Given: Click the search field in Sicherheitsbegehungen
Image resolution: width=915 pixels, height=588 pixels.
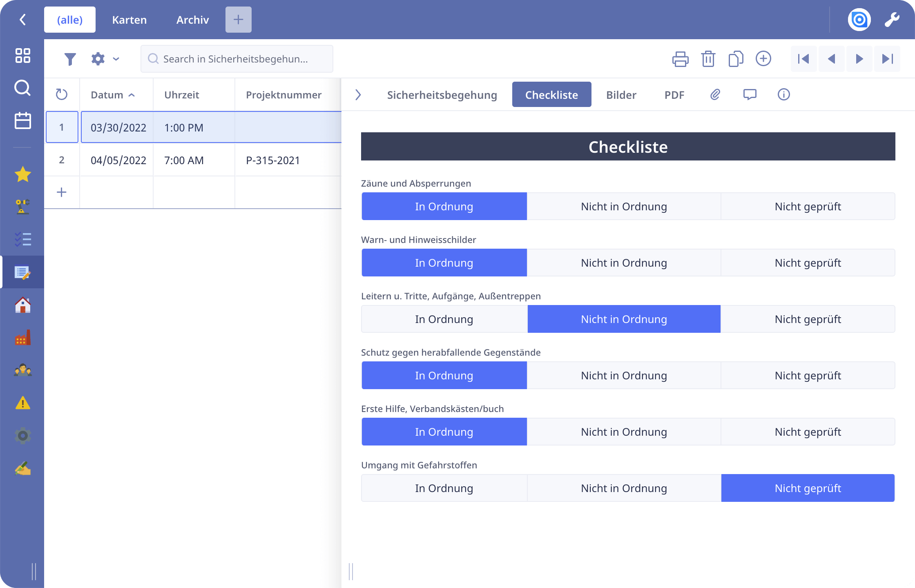Looking at the screenshot, I should point(237,59).
